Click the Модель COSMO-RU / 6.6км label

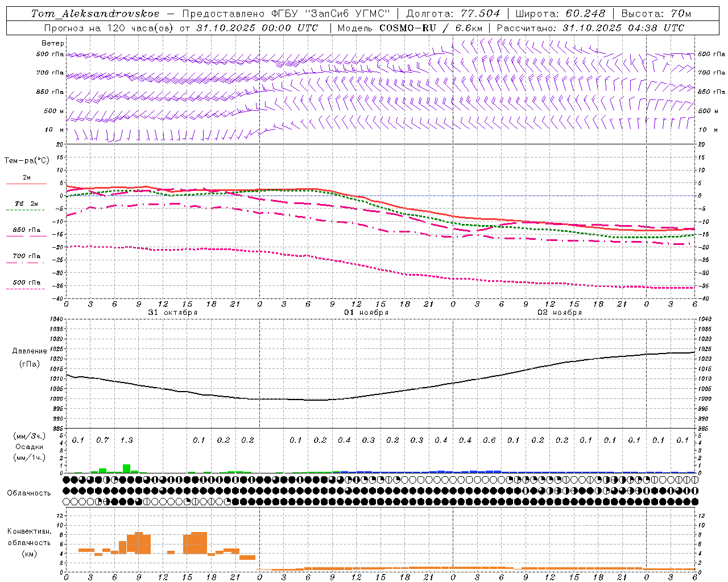point(409,28)
